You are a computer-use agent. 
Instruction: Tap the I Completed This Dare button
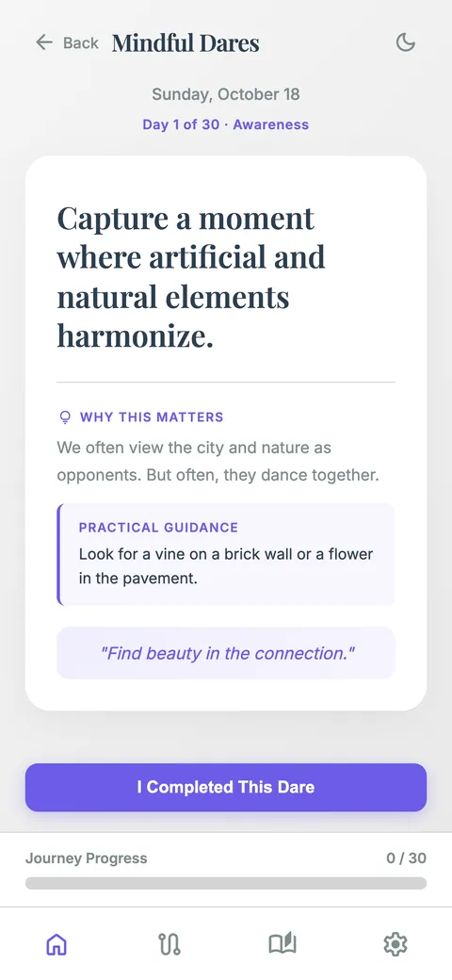coord(226,788)
